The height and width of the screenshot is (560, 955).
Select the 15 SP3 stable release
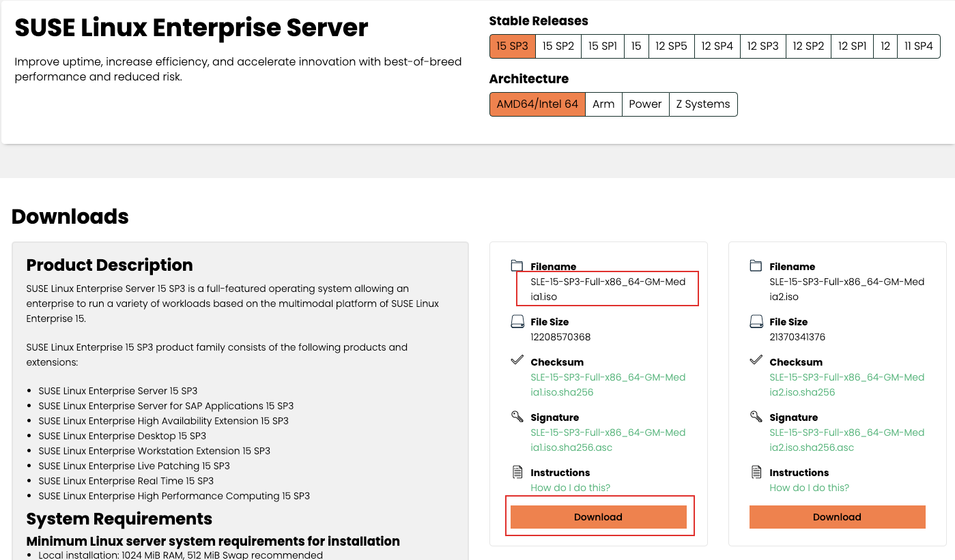coord(512,46)
